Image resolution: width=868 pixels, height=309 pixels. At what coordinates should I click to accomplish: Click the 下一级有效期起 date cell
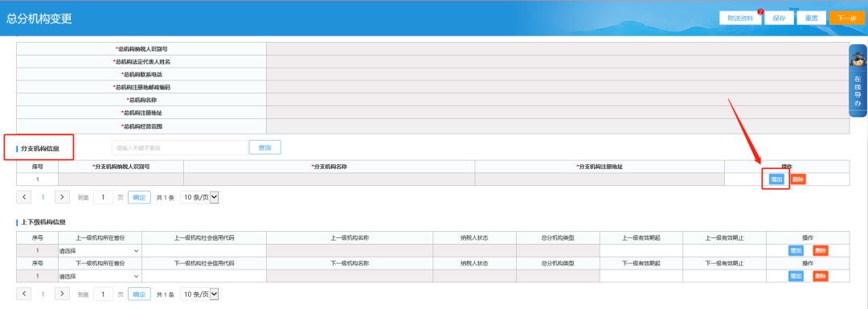[641, 276]
